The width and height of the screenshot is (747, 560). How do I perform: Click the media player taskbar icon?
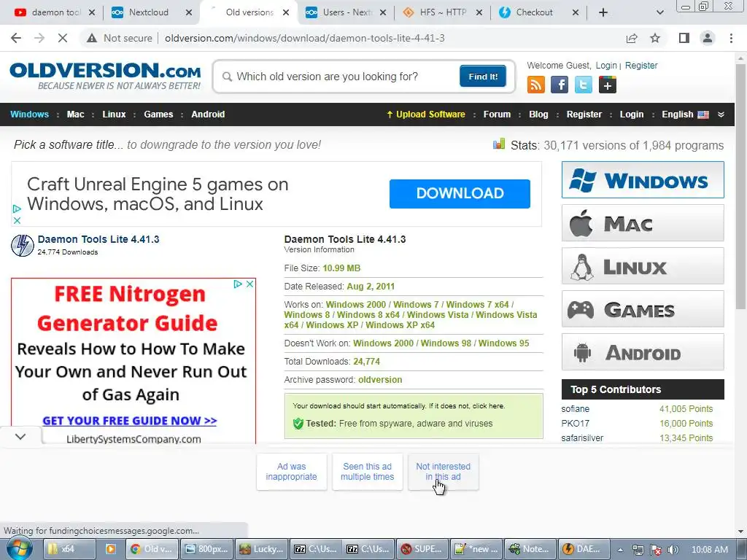click(x=111, y=549)
